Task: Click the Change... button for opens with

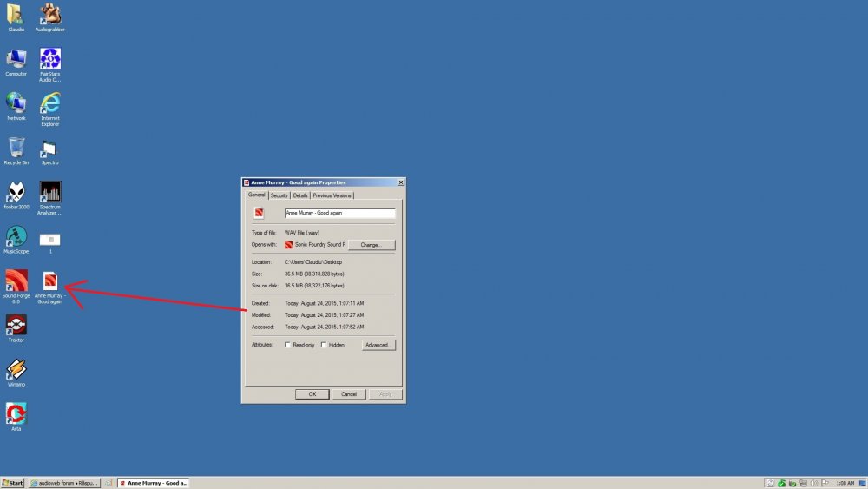Action: point(372,245)
